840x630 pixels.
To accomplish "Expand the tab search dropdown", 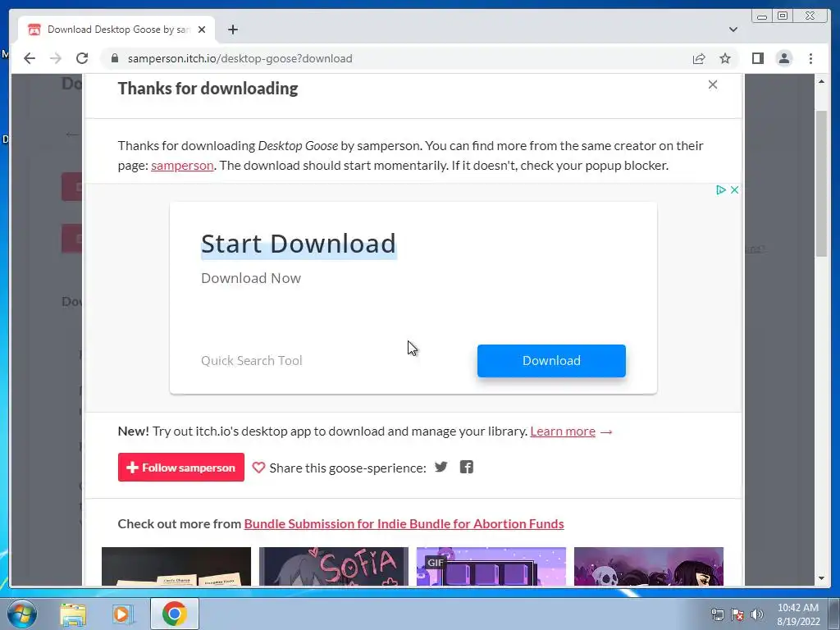I will 733,30.
